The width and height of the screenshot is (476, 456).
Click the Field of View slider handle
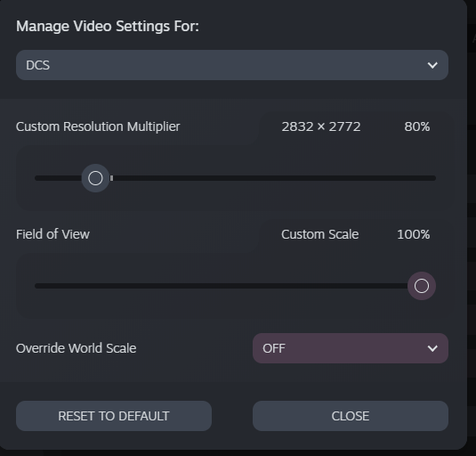[422, 286]
